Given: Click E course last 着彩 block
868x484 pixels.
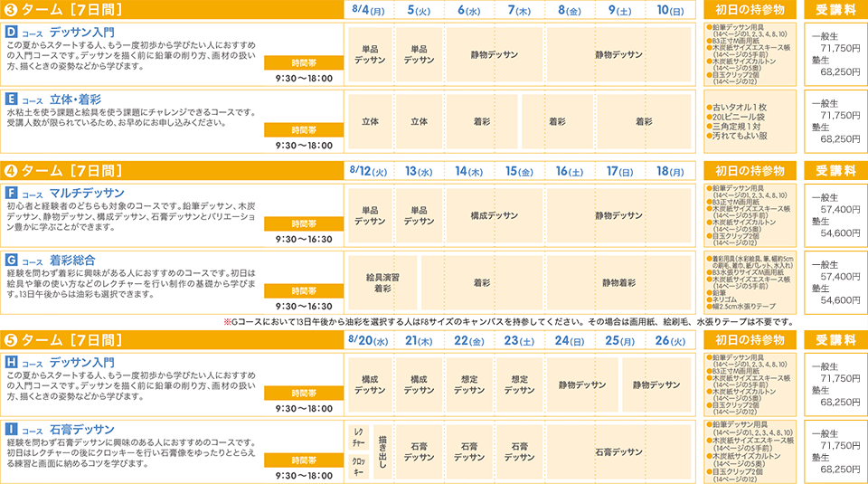Looking at the screenshot, I should (644, 121).
